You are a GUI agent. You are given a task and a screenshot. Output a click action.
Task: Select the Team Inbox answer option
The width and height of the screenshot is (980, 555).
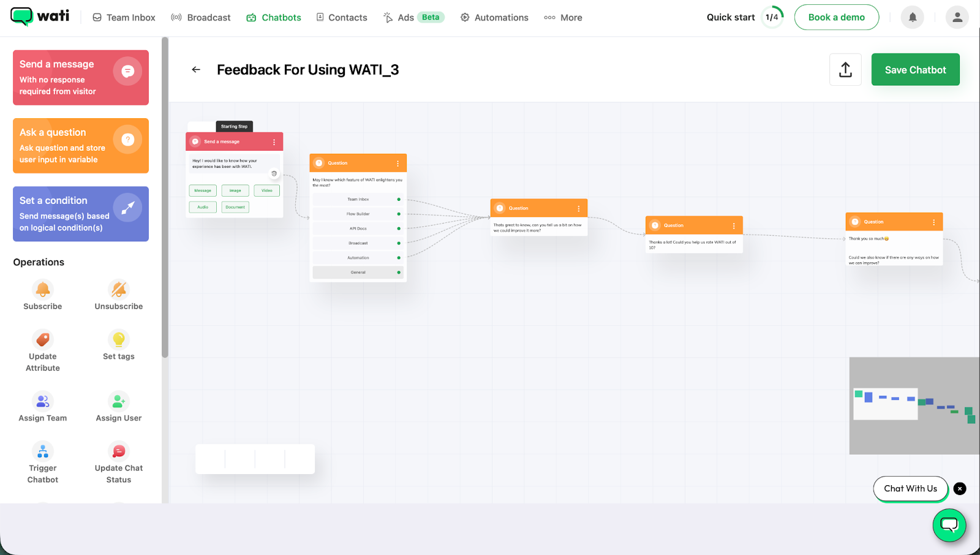[x=358, y=199]
